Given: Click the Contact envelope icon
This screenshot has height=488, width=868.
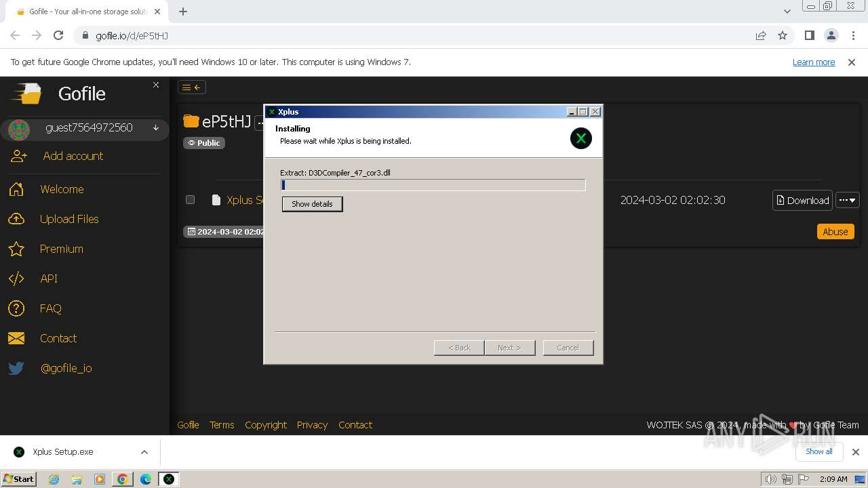Looking at the screenshot, I should click(16, 338).
